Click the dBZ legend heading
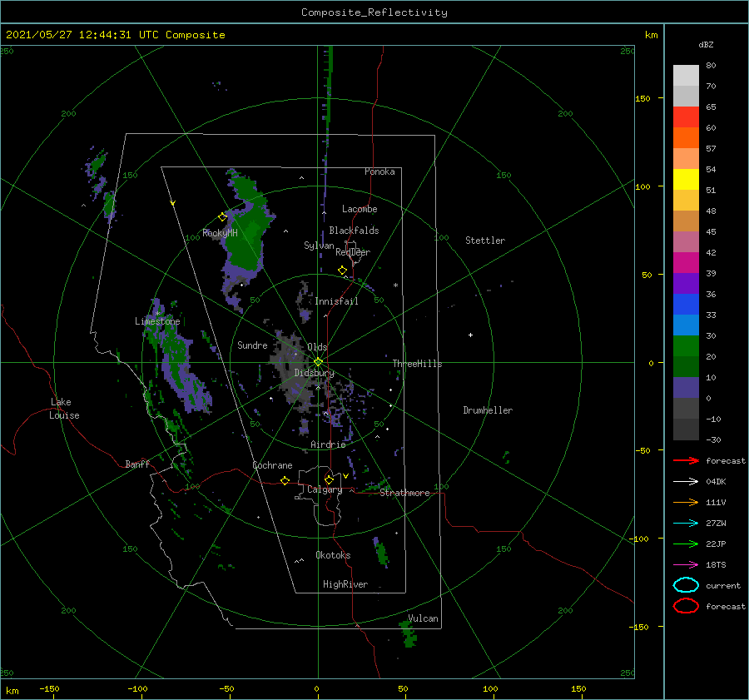 pos(706,44)
